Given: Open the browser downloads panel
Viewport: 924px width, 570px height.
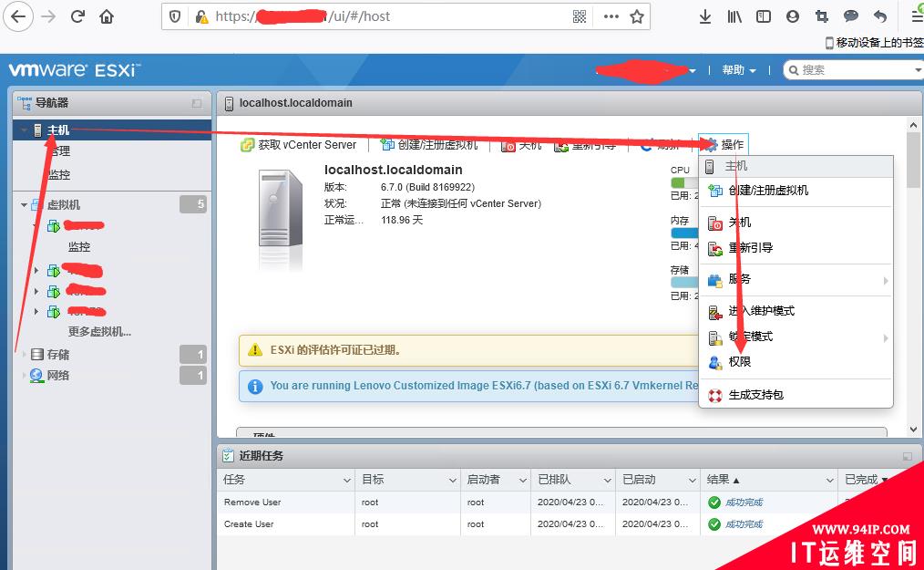Looking at the screenshot, I should (704, 16).
